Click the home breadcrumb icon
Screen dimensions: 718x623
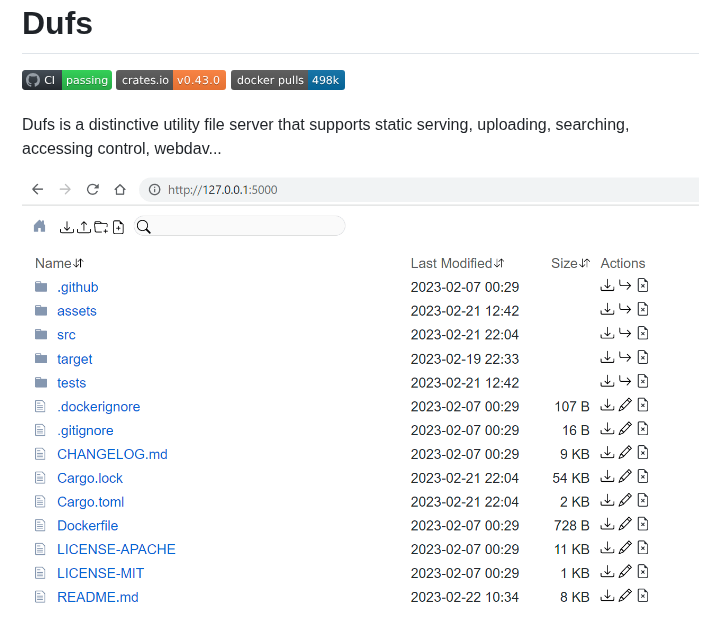[40, 226]
